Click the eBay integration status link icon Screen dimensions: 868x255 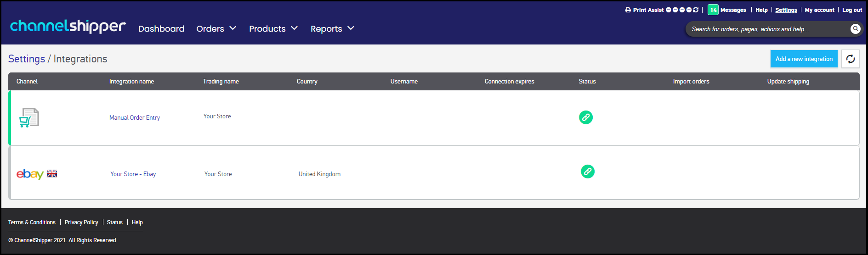point(588,172)
